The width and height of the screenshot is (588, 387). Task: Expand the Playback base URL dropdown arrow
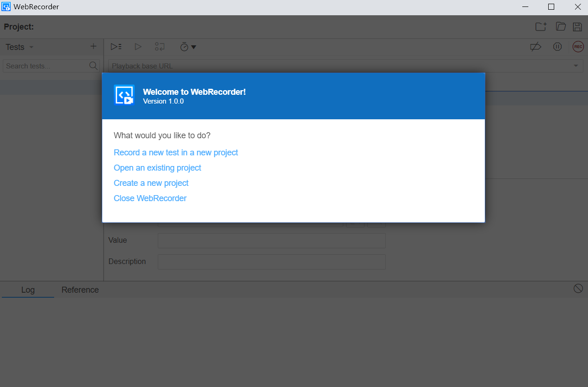click(x=576, y=66)
